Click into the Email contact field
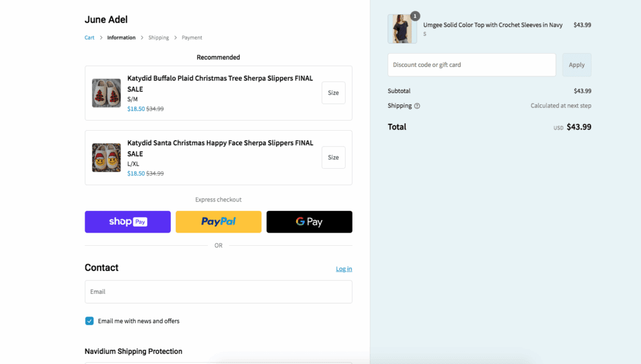The image size is (641, 364). point(218,291)
